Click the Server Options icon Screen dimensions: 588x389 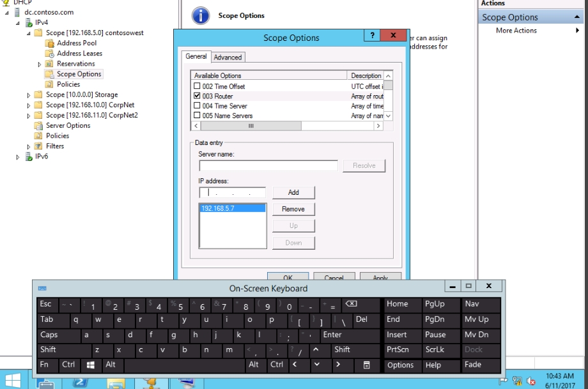click(39, 125)
